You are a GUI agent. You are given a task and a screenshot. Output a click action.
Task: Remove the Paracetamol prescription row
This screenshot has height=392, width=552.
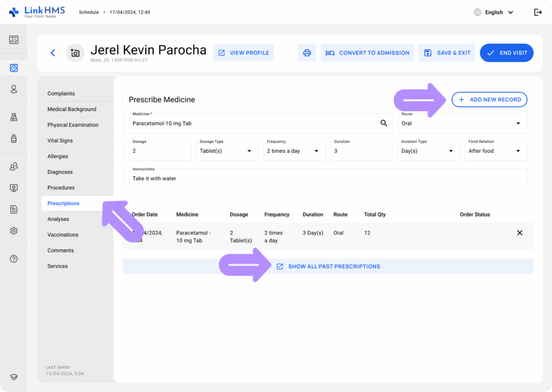pos(520,233)
